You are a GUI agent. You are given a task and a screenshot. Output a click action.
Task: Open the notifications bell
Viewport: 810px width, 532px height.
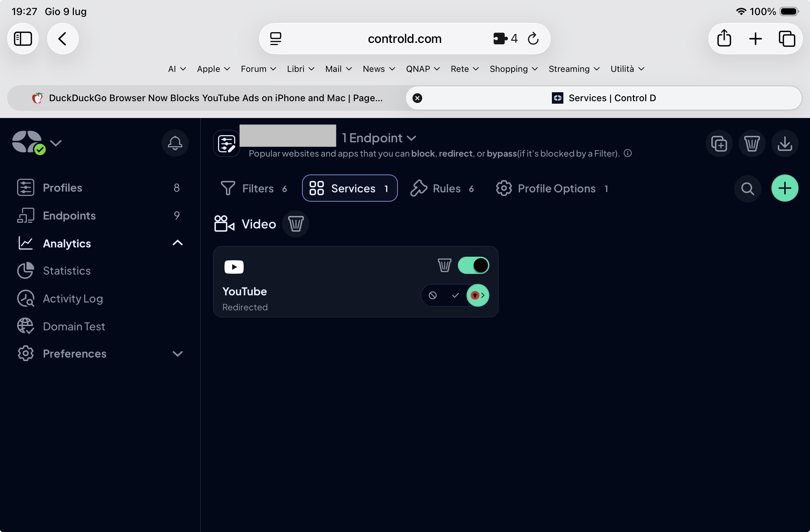175,143
